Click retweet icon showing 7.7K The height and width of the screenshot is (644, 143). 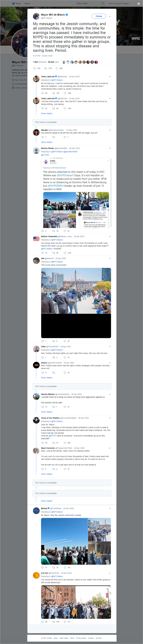(x=46, y=68)
